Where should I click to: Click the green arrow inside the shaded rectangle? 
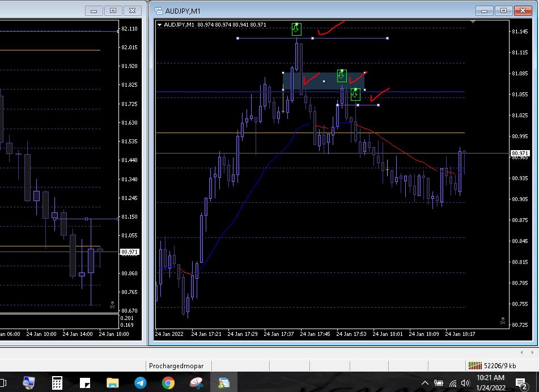tap(341, 75)
